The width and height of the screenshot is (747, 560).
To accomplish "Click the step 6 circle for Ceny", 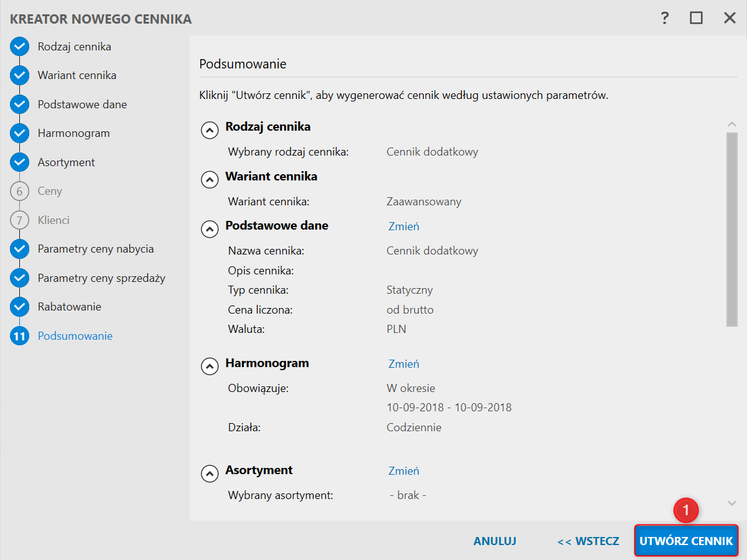I will (20, 191).
